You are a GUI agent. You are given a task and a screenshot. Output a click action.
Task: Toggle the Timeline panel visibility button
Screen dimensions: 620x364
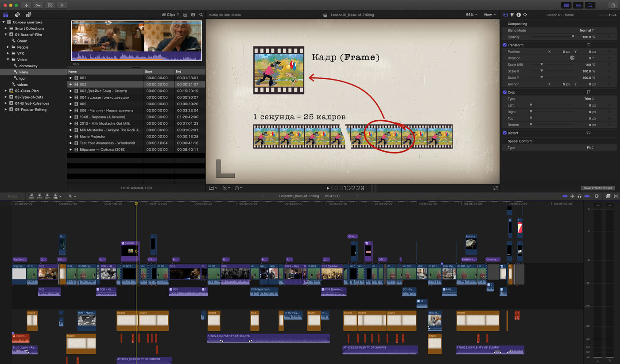(578, 5)
